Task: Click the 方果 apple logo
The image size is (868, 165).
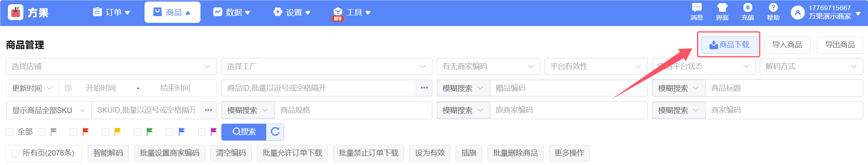Action: coord(16,13)
